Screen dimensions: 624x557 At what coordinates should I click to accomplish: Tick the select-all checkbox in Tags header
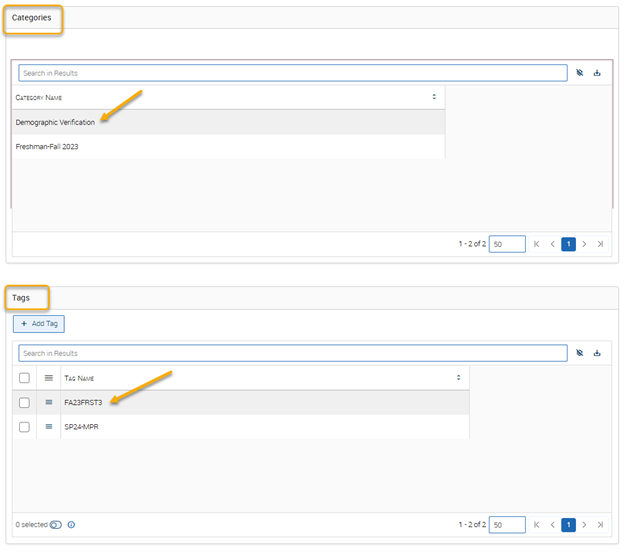tap(24, 378)
